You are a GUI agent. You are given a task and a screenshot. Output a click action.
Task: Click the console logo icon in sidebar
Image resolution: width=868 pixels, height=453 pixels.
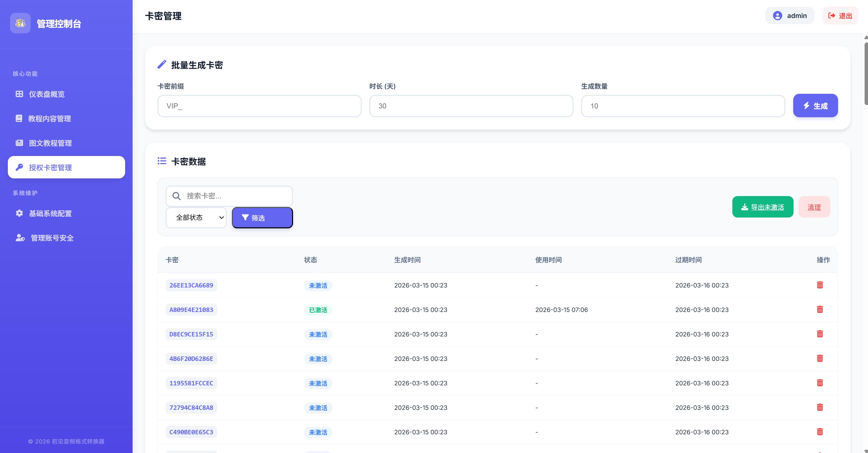tap(20, 23)
